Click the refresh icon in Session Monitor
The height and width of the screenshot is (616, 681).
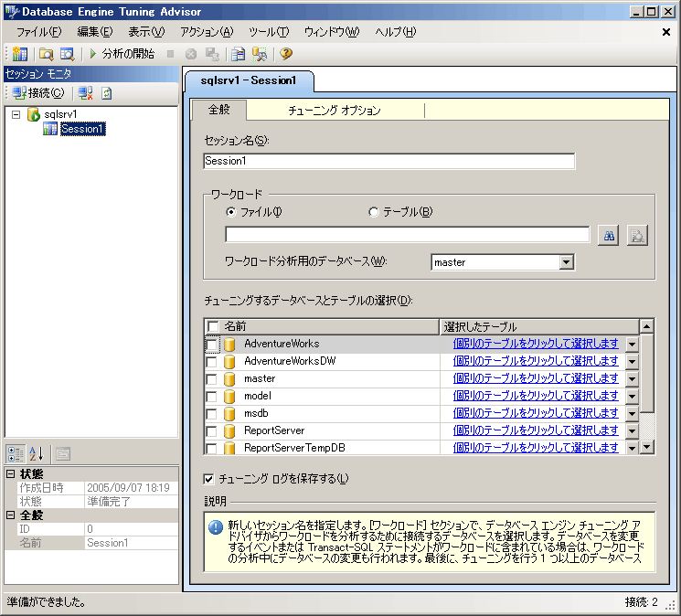pyautogui.click(x=107, y=93)
